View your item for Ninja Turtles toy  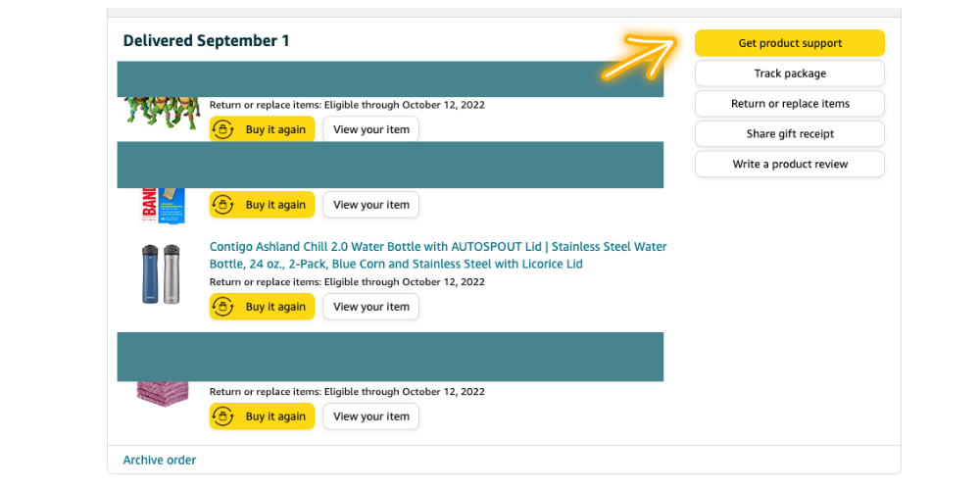click(371, 129)
